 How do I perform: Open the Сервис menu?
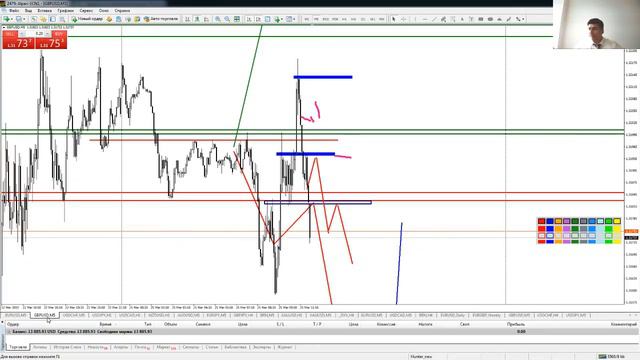click(86, 10)
